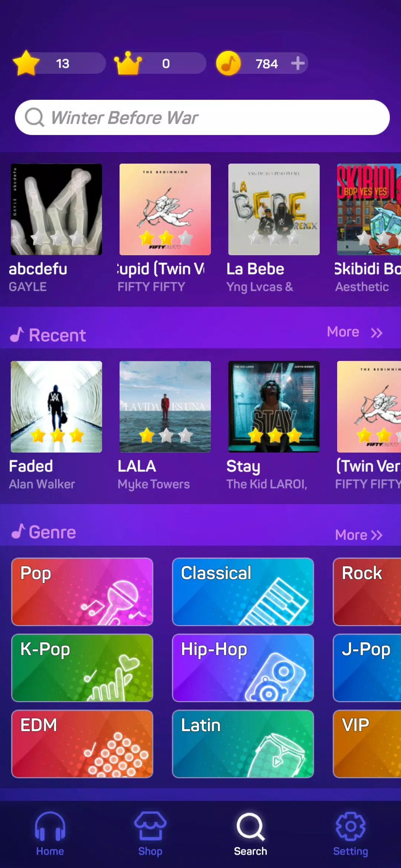Click the Winter Before War search field
Screen dimensions: 401x868
(202, 117)
